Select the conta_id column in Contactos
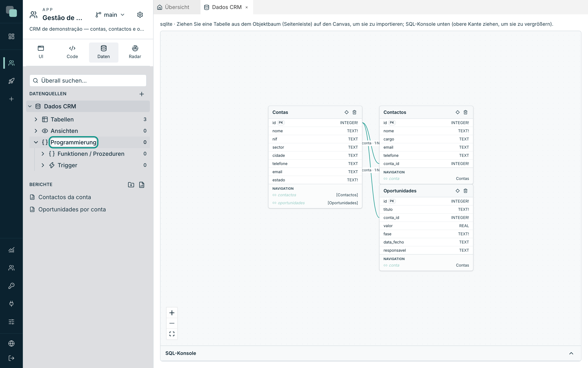Image resolution: width=588 pixels, height=368 pixels. pos(426,164)
